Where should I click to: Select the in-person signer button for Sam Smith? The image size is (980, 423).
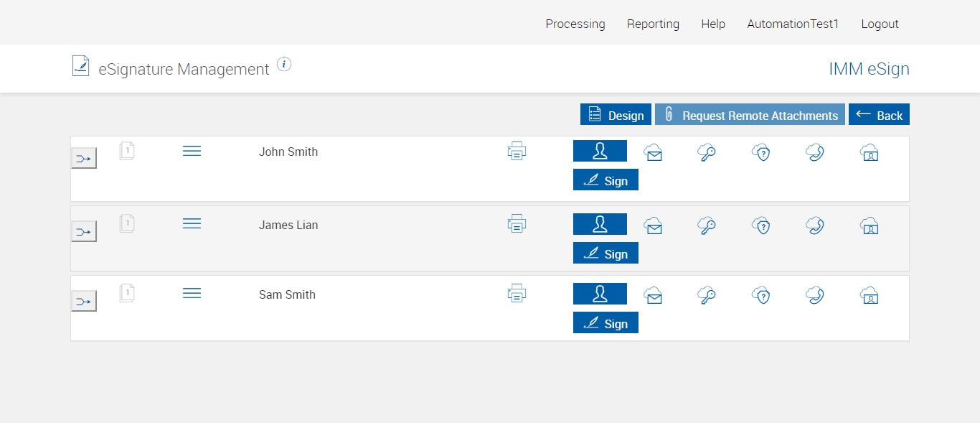tap(600, 294)
